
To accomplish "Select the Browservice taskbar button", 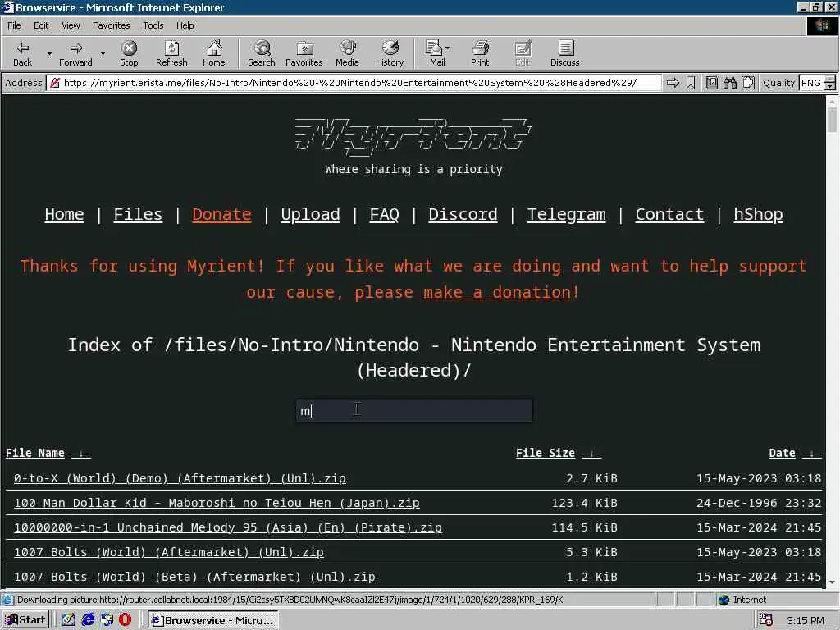I will point(213,620).
